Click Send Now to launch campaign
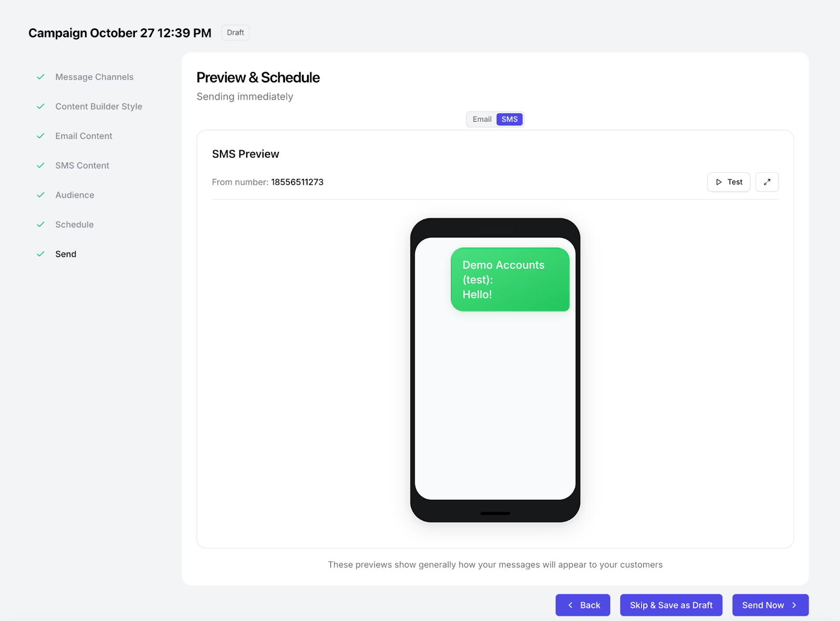Screen dimensions: 840x621 [764, 605]
